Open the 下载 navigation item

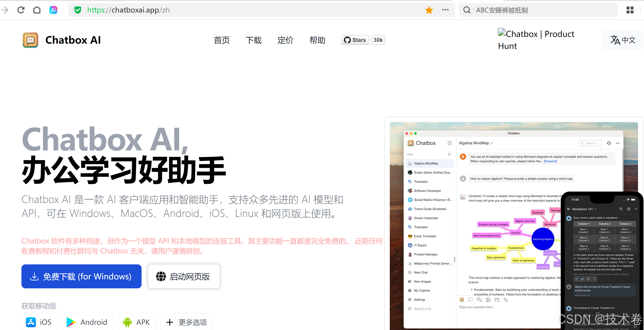coord(254,40)
